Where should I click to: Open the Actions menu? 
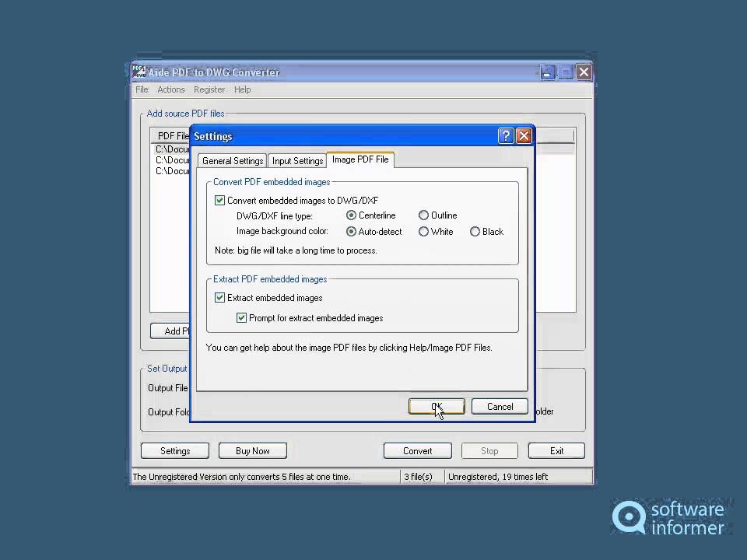[x=171, y=89]
